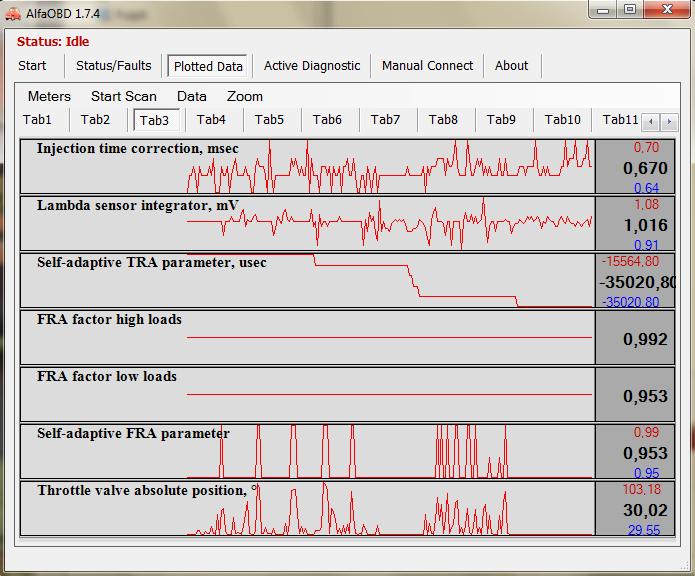This screenshot has height=576, width=695.
Task: Switch to the Status/Faults tab
Action: click(114, 66)
